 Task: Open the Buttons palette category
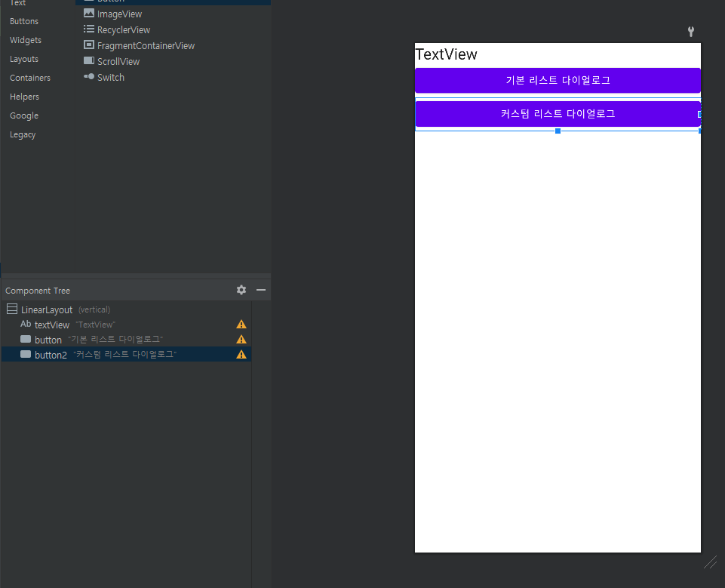coord(24,21)
